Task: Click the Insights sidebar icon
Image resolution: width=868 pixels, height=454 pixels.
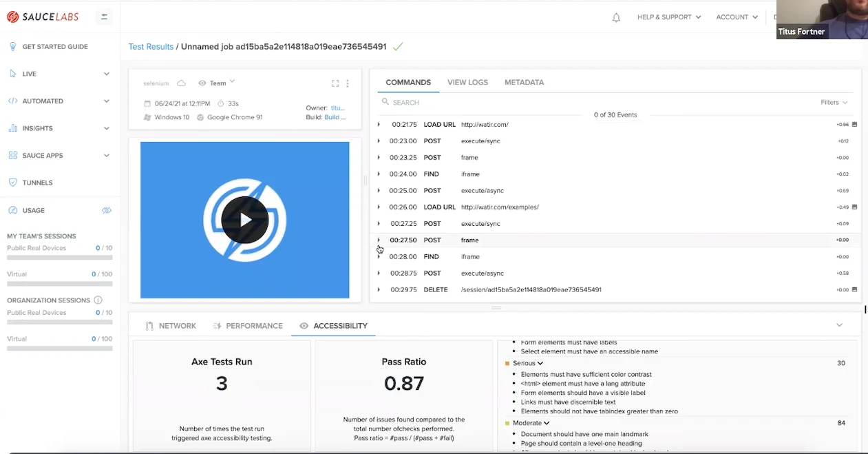Action: click(x=12, y=127)
